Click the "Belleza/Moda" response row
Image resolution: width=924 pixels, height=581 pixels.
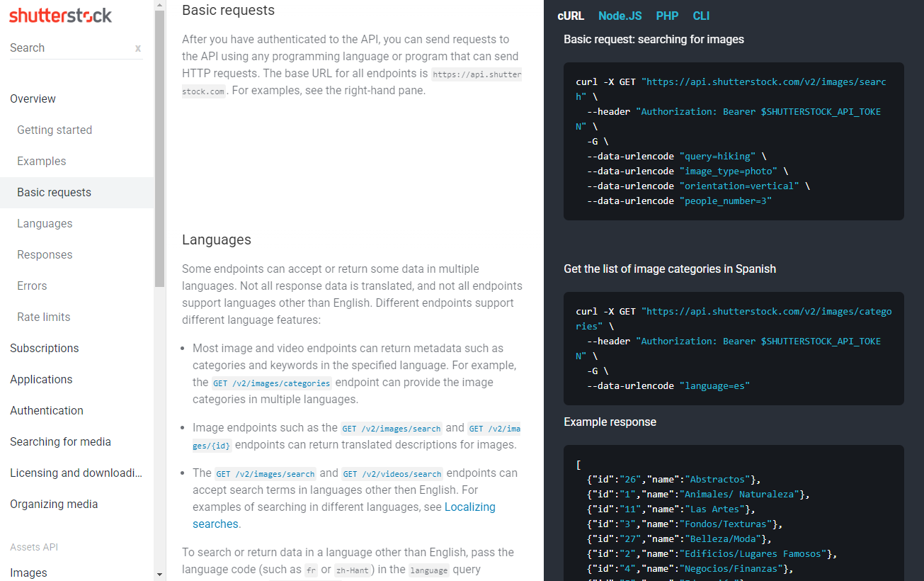(x=679, y=538)
